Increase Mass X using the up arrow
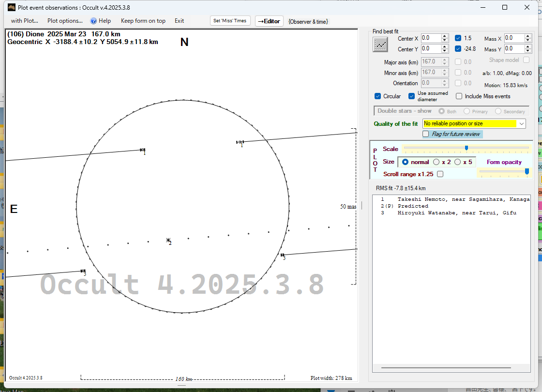This screenshot has height=392, width=542. [528, 36]
